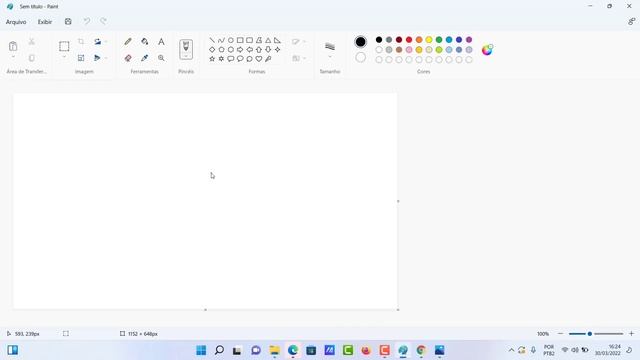Screen dimensions: 640x360
Task: Select the Color picker eyedropper tool
Action: (144, 58)
